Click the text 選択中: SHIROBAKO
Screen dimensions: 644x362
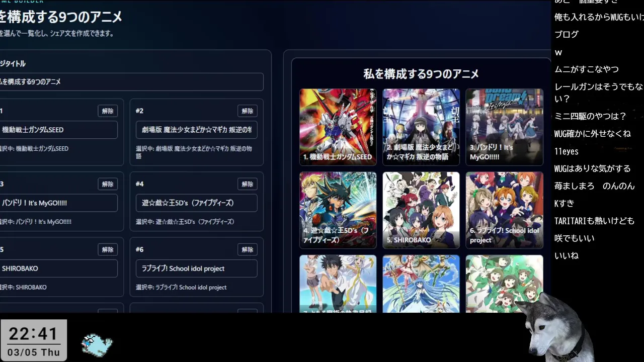[23, 288]
